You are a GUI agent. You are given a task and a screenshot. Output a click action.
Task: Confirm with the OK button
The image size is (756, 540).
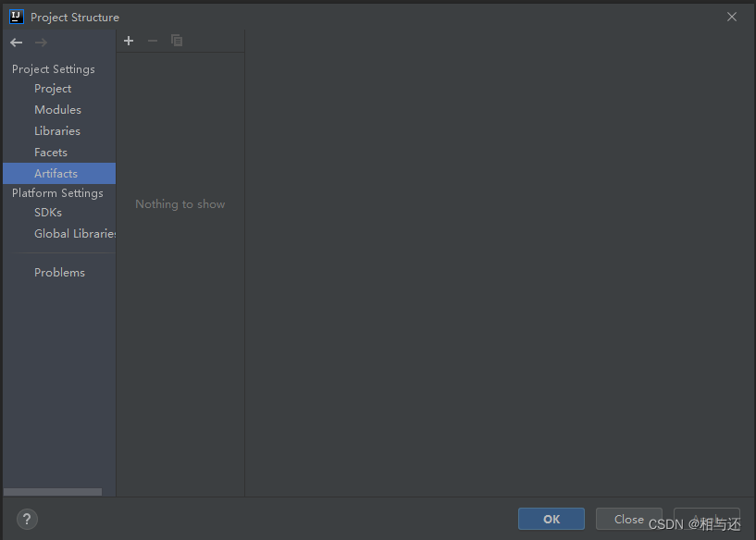(x=552, y=519)
